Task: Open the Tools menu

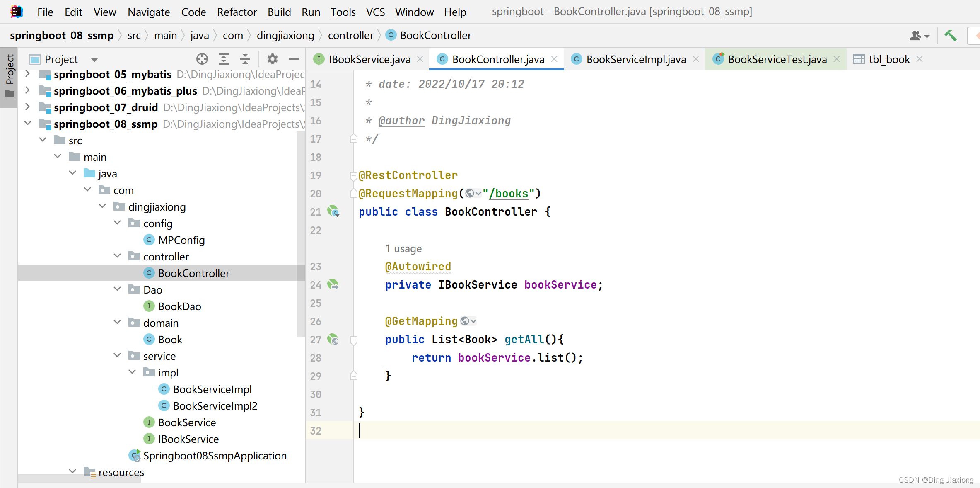Action: 343,12
